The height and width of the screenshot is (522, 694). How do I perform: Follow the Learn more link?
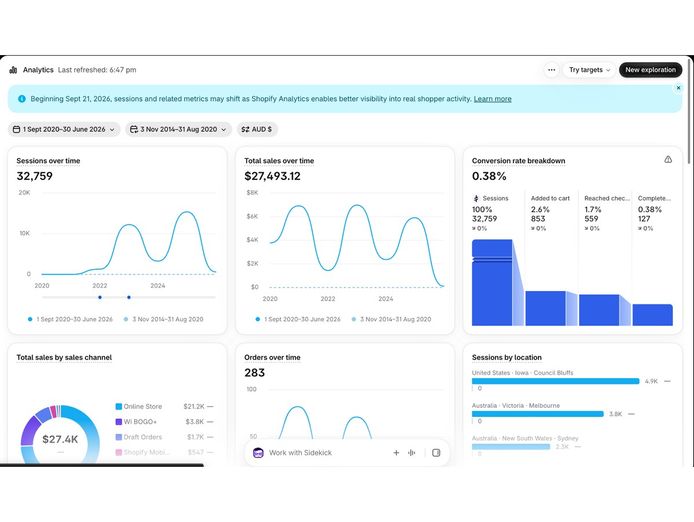point(492,99)
